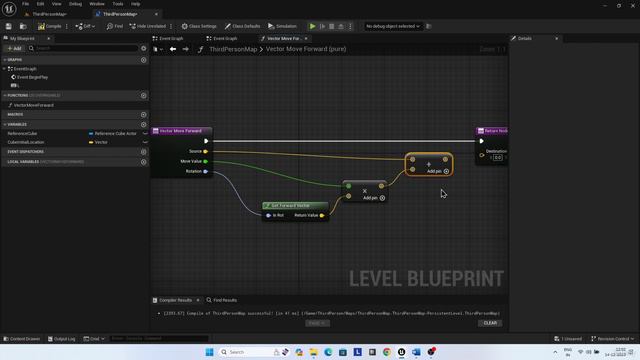Open the File menu
This screenshot has height=360, width=640.
25,4
